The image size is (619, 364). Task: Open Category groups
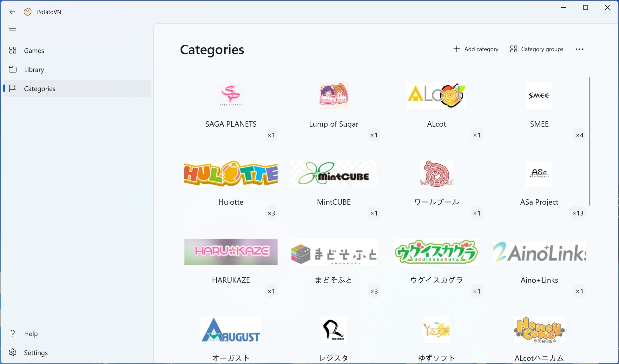pos(537,49)
